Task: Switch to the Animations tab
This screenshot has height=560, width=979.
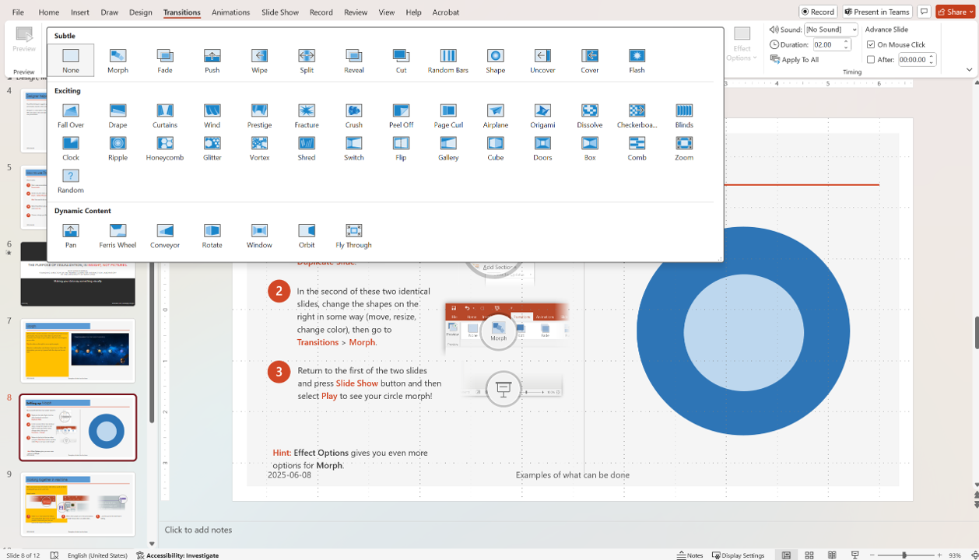Action: pos(230,12)
